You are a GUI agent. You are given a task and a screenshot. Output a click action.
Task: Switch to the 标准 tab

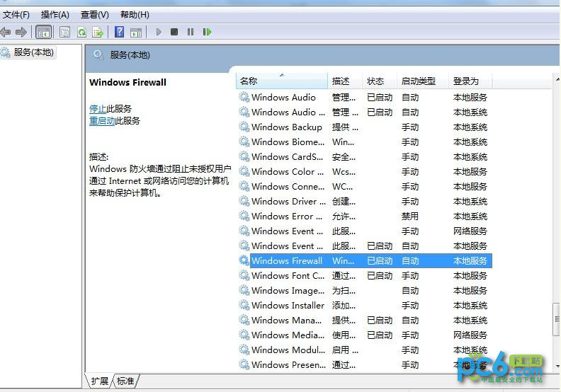click(125, 381)
